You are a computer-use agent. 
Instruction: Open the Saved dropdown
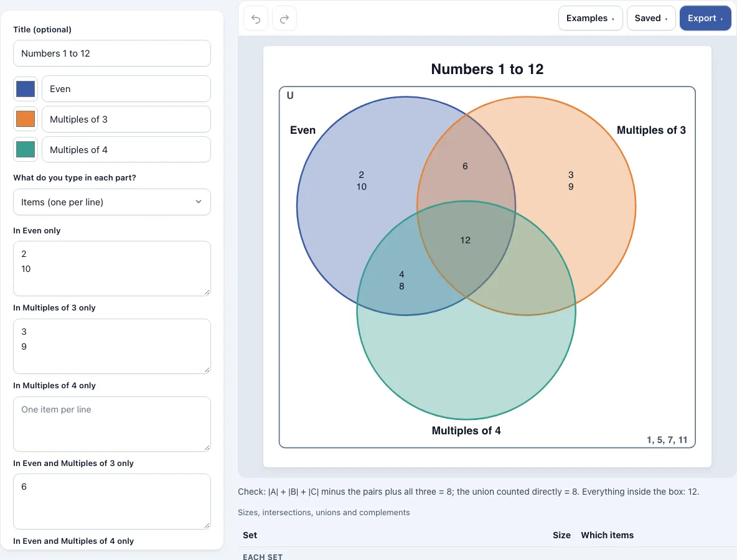[651, 18]
